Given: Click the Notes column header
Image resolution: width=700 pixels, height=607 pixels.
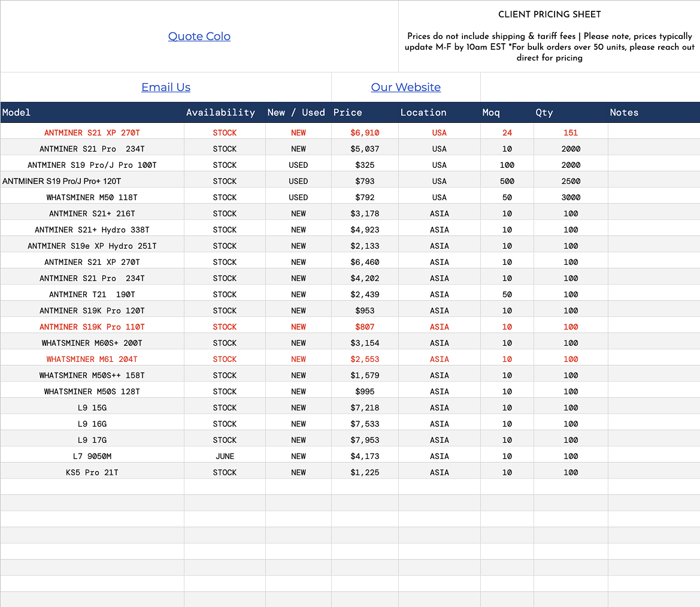Looking at the screenshot, I should (624, 113).
